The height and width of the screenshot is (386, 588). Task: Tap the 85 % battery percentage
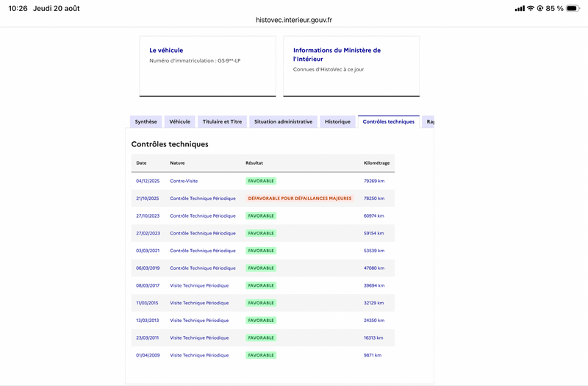(554, 8)
